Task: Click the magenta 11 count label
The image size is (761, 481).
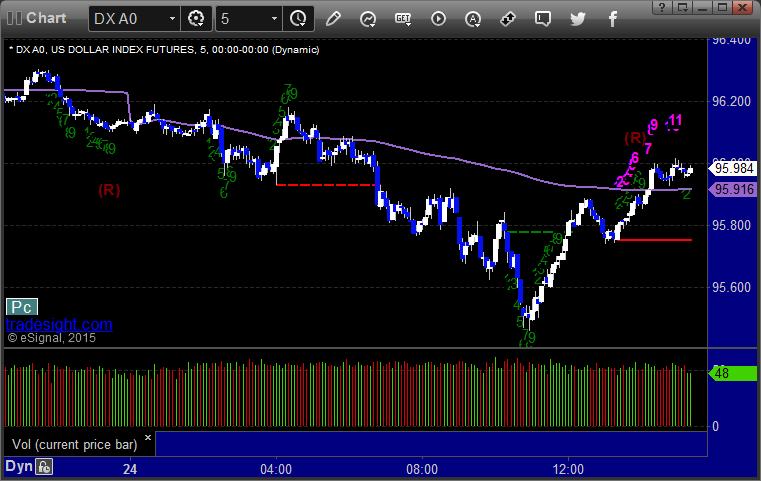Action: point(675,120)
